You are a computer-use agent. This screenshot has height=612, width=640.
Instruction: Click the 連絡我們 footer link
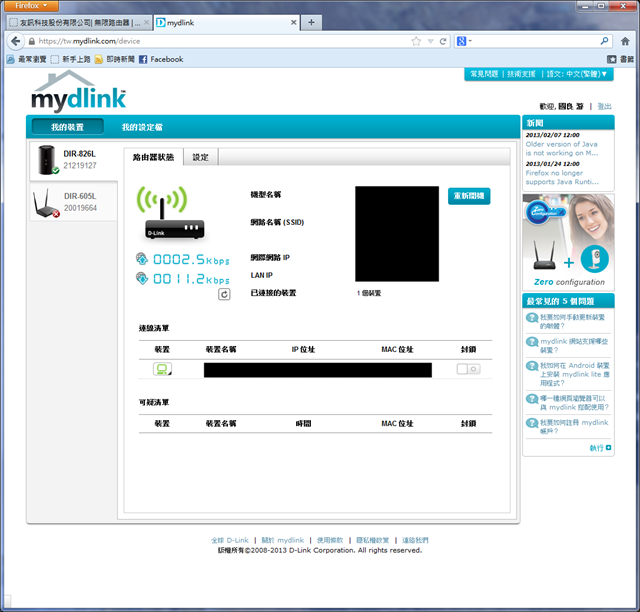click(x=415, y=540)
